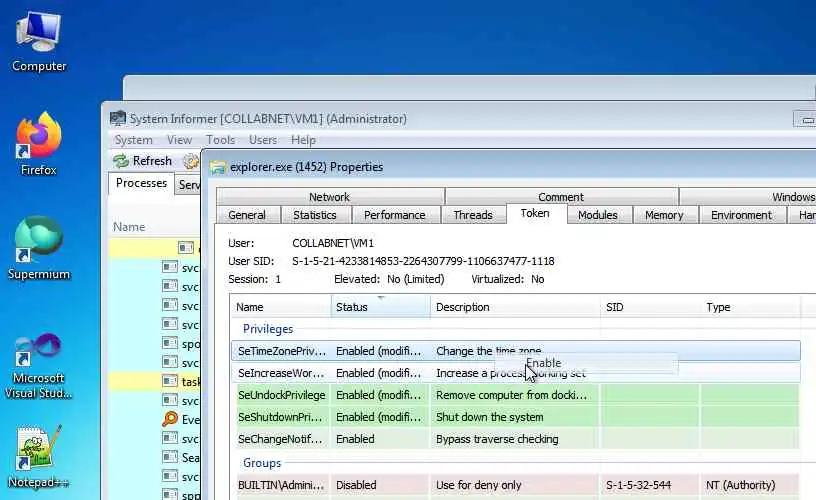Viewport: 816px width, 500px height.
Task: Switch to the Modules tab
Action: (x=598, y=215)
